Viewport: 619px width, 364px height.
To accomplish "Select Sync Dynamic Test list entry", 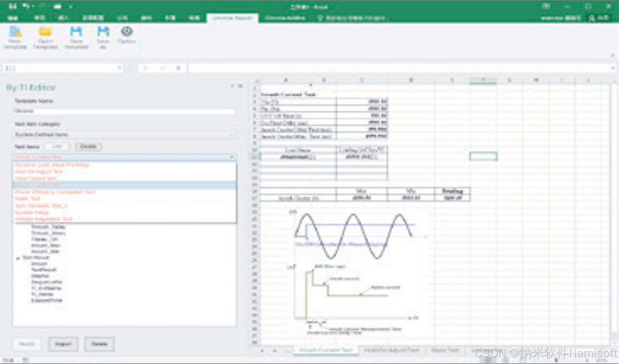I will (124, 205).
